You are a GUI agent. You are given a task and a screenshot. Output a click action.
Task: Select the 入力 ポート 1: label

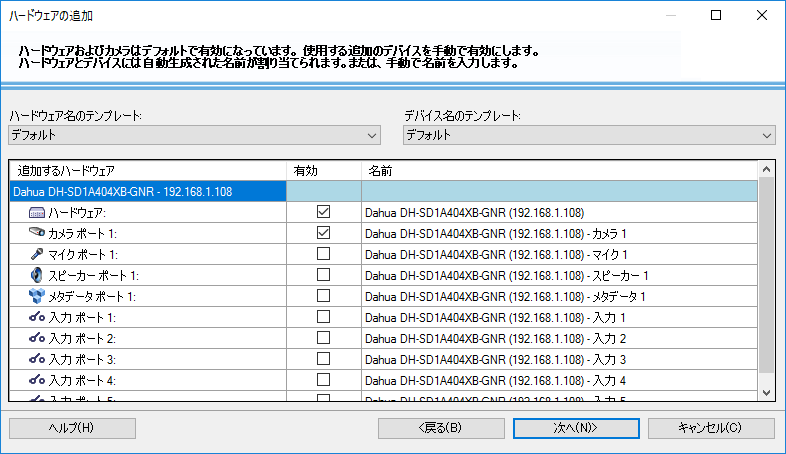coord(82,318)
